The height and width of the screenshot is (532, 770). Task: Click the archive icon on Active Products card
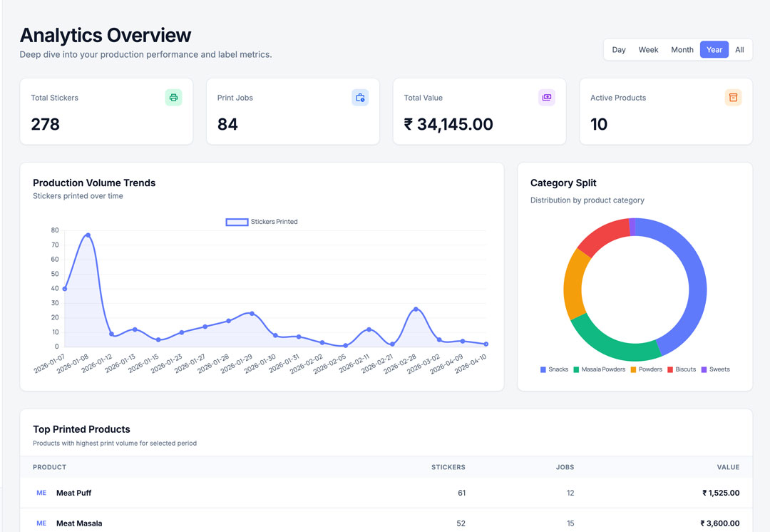click(x=734, y=97)
